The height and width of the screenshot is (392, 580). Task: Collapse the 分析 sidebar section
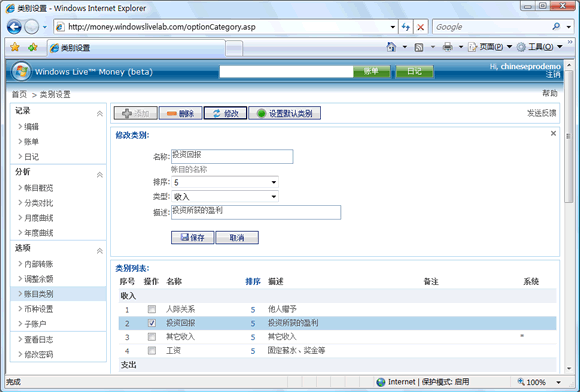click(100, 175)
